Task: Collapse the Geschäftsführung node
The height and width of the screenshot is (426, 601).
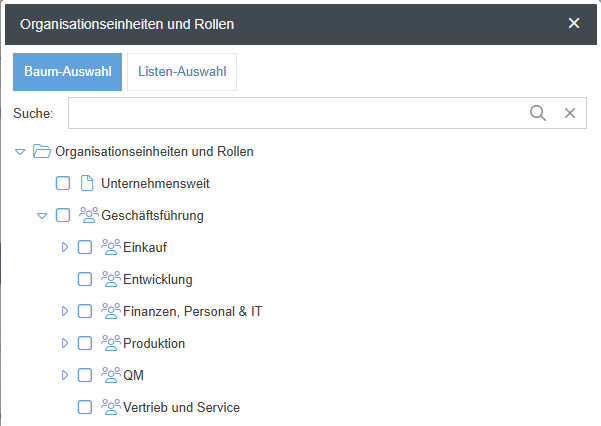Action: click(x=42, y=215)
